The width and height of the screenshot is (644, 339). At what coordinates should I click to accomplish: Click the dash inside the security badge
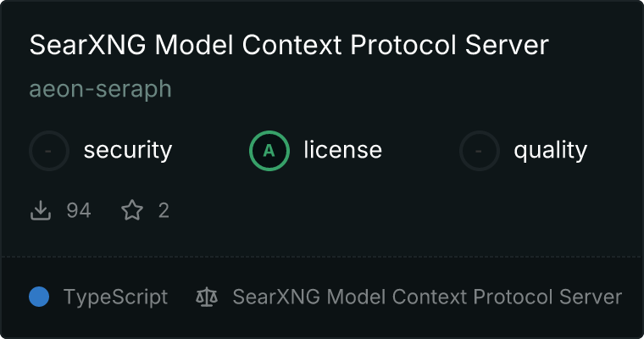(49, 151)
